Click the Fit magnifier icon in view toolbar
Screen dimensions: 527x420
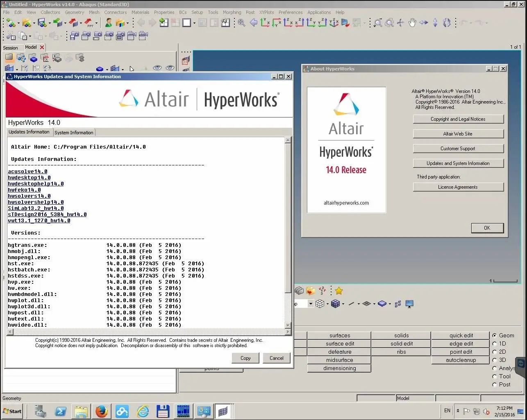[x=241, y=23]
